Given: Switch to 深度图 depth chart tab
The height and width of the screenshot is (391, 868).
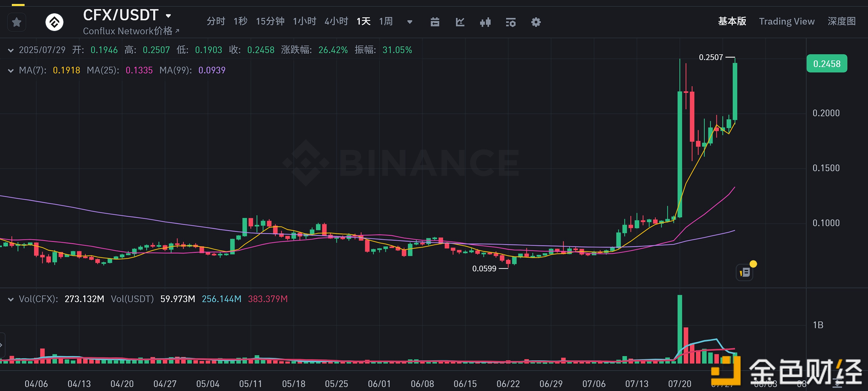Looking at the screenshot, I should [841, 22].
